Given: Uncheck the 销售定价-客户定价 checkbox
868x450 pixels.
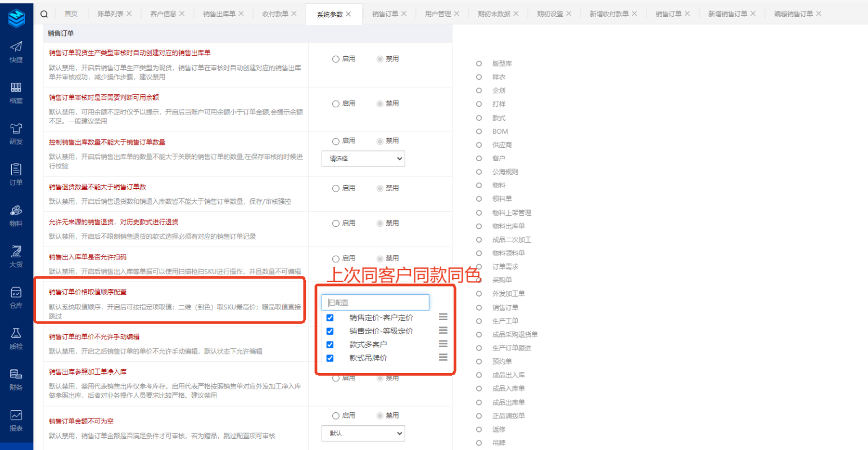Looking at the screenshot, I should pos(330,318).
